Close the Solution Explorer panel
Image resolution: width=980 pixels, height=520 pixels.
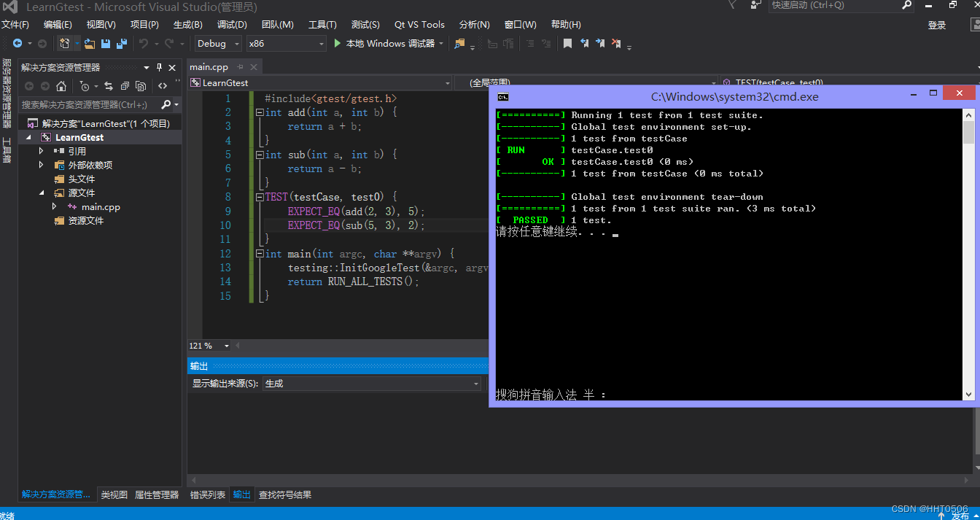pos(173,67)
